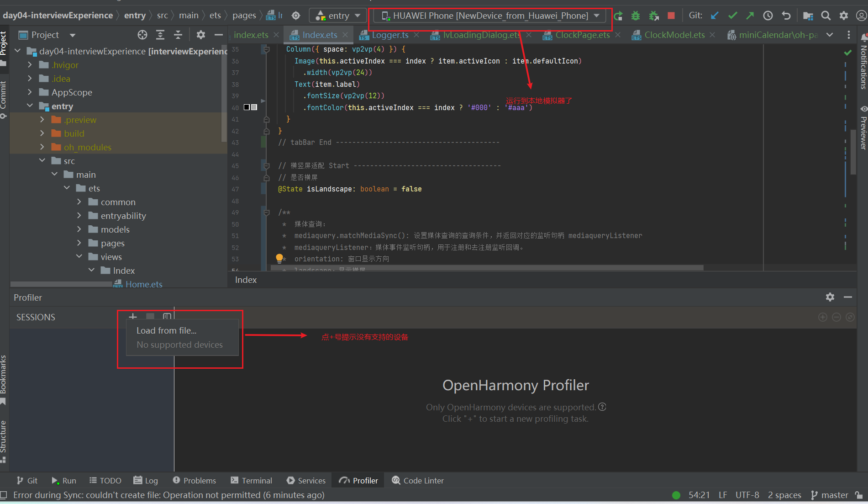The image size is (868, 504).
Task: Stop the running app with red square
Action: click(671, 16)
